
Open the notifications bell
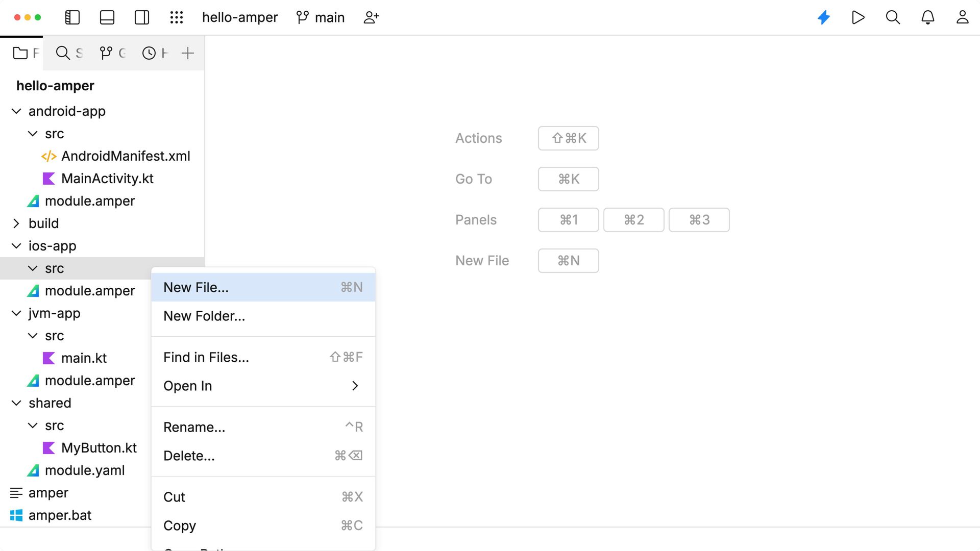[928, 17]
